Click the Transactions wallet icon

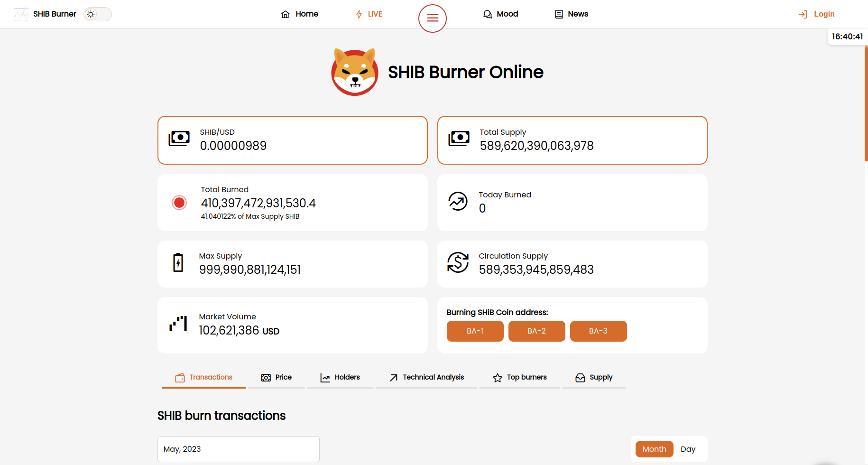[180, 378]
